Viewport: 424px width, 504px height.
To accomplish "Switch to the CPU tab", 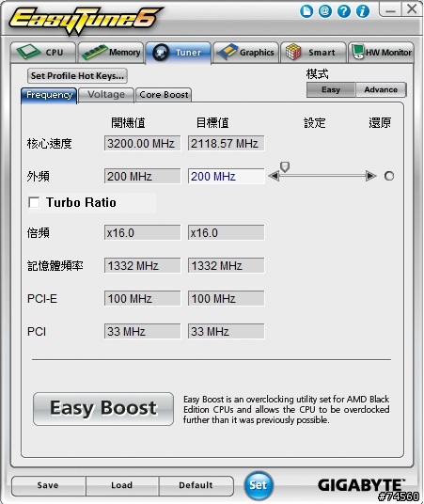I will point(43,53).
